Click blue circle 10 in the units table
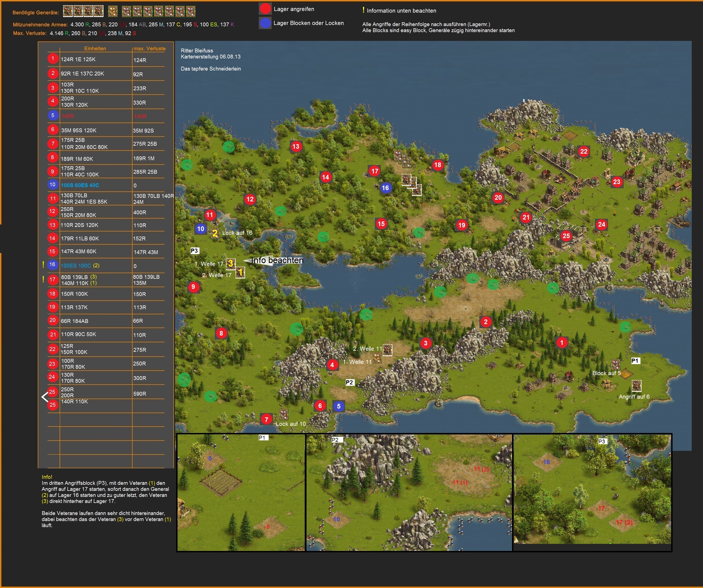This screenshot has width=703, height=588. [x=53, y=184]
